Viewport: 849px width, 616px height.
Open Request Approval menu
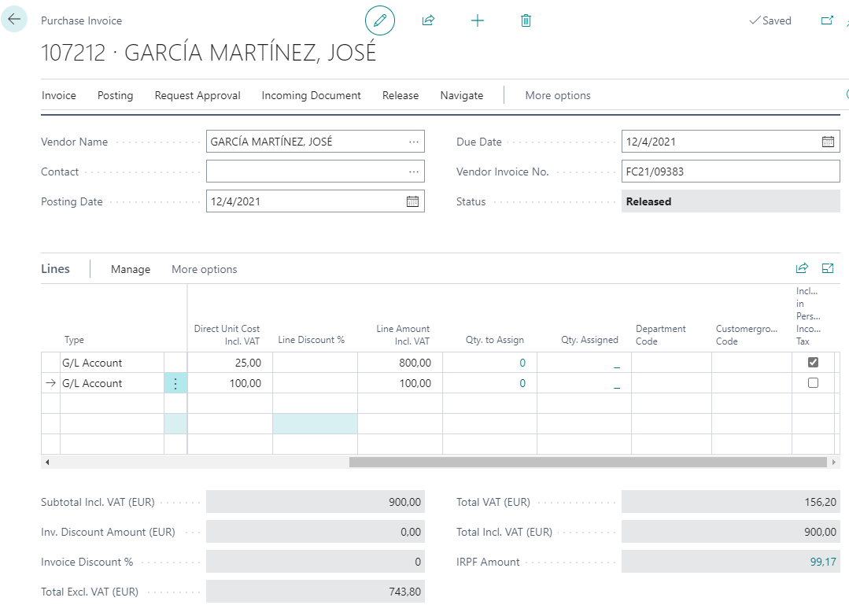tap(197, 95)
